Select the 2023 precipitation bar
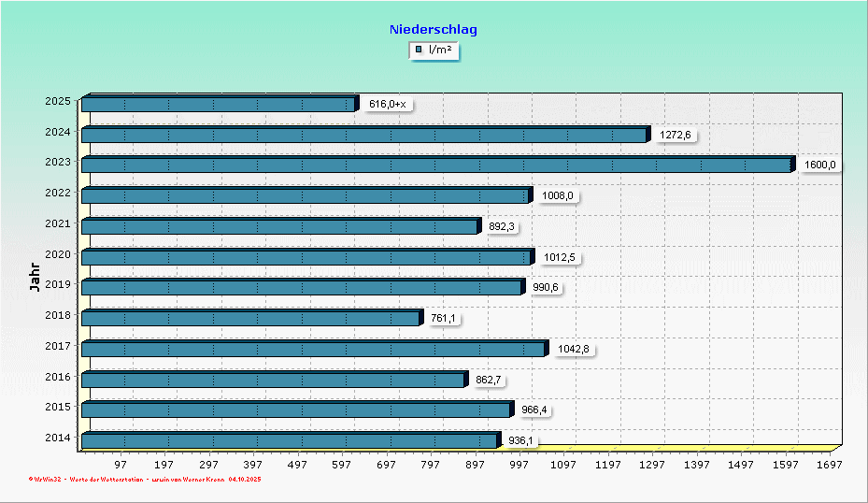Screen dimensions: 868x503 (x=436, y=165)
